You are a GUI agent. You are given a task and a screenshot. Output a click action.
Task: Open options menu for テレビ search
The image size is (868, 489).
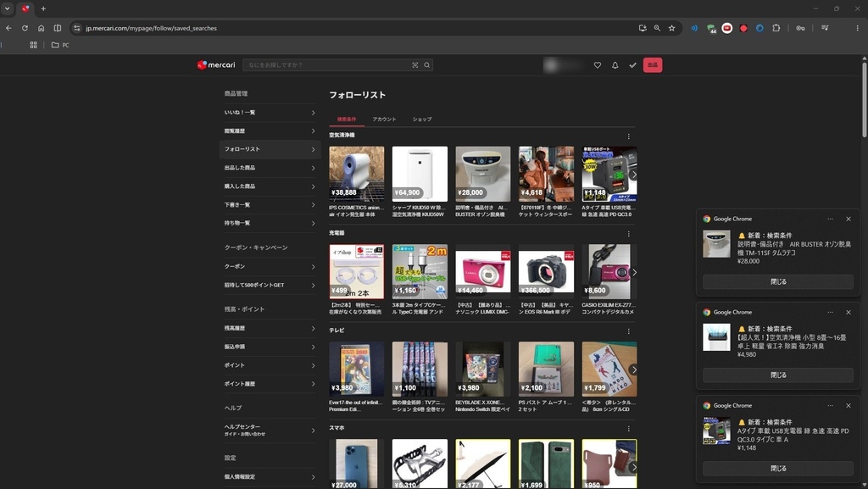pos(628,331)
